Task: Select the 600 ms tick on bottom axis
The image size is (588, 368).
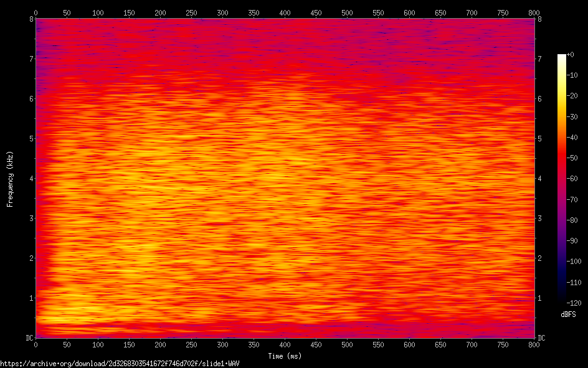Action: (x=409, y=344)
